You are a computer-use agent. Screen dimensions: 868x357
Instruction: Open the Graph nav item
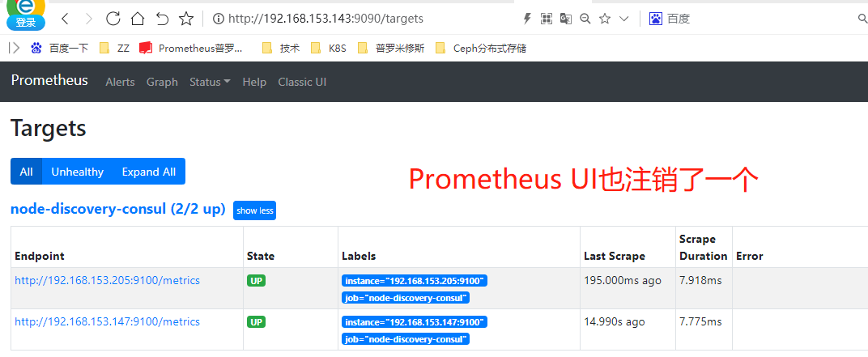pyautogui.click(x=162, y=82)
